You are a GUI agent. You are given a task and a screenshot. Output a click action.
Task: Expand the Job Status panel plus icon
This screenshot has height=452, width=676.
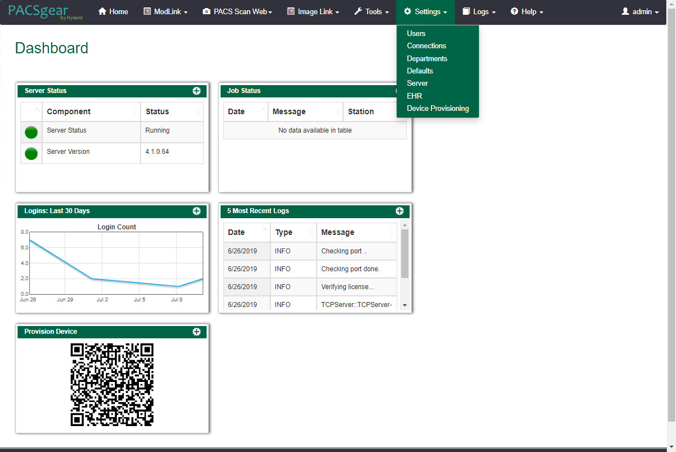point(401,91)
